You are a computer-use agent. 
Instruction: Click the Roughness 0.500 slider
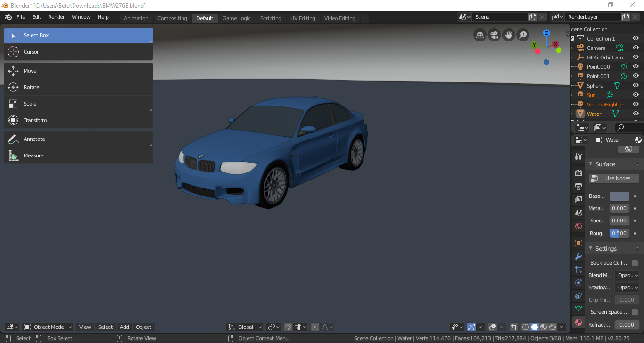tap(619, 233)
